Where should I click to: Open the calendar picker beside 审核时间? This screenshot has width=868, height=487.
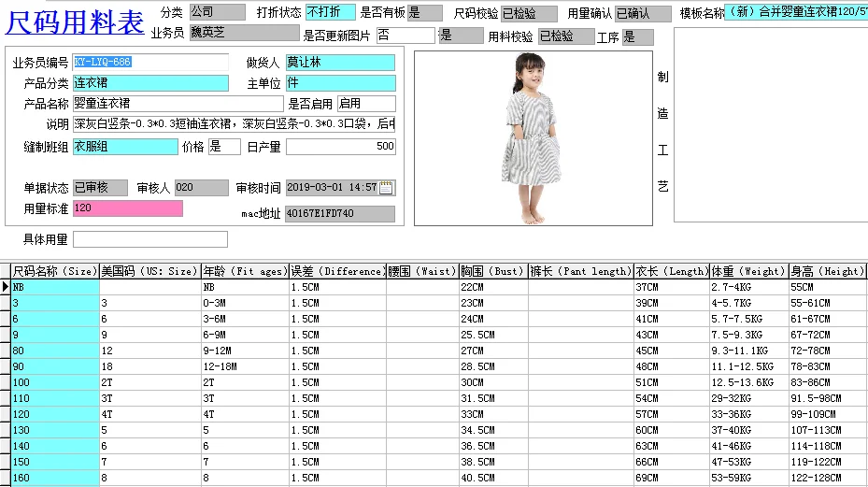pyautogui.click(x=387, y=187)
